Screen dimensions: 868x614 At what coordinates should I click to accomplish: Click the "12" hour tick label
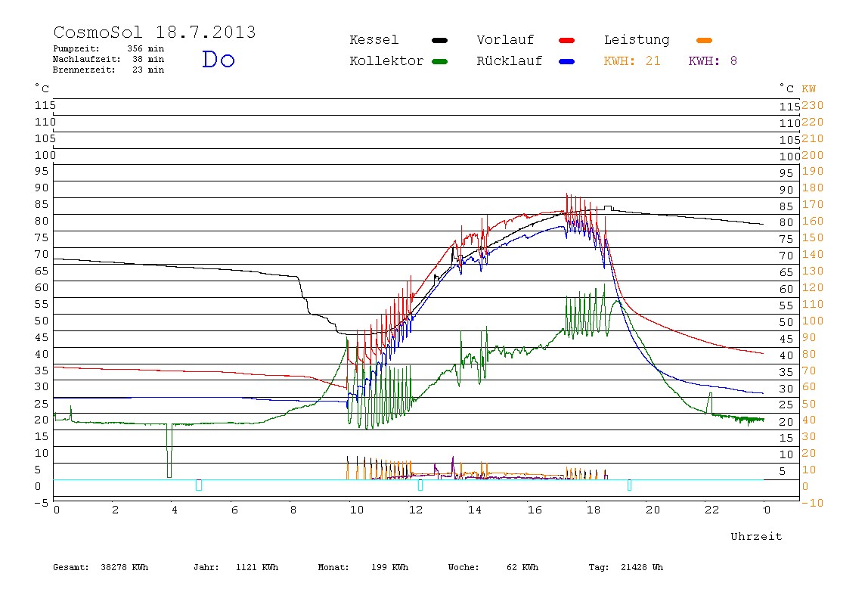tap(416, 510)
